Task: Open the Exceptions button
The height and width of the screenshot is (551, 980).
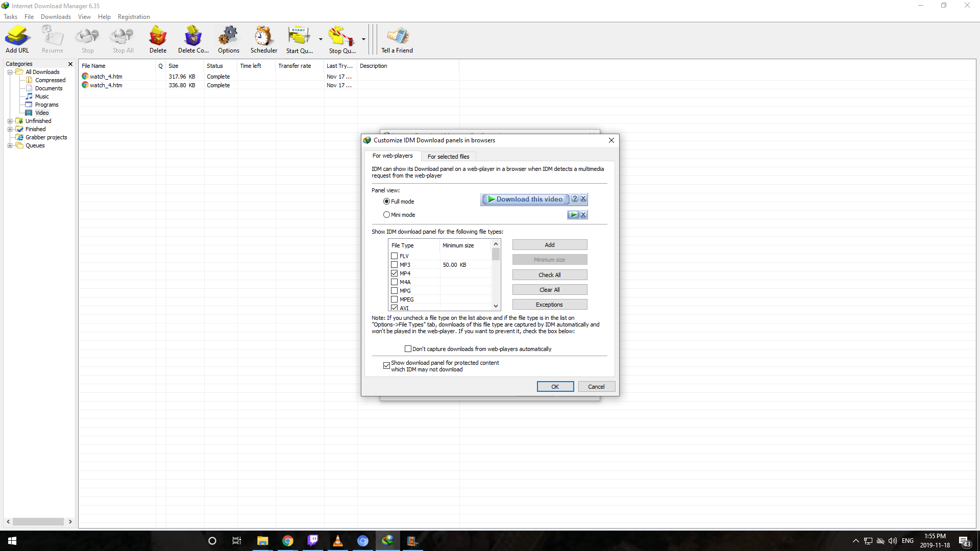Action: [550, 305]
